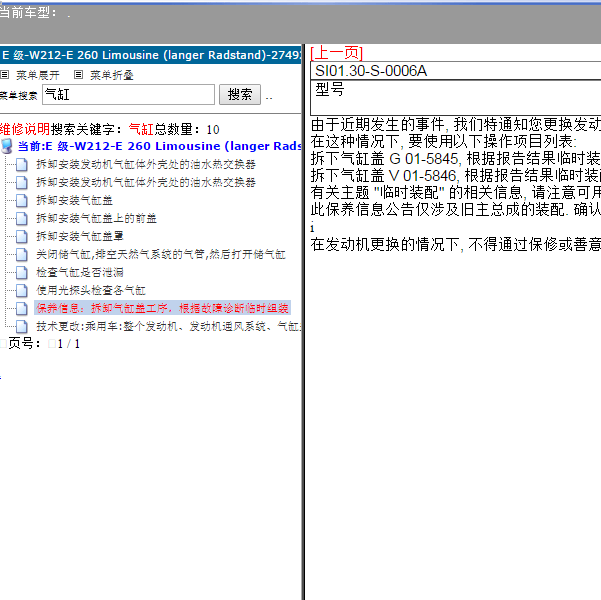Click page icon of 检查气缸是否泄漏 row

coord(21,272)
